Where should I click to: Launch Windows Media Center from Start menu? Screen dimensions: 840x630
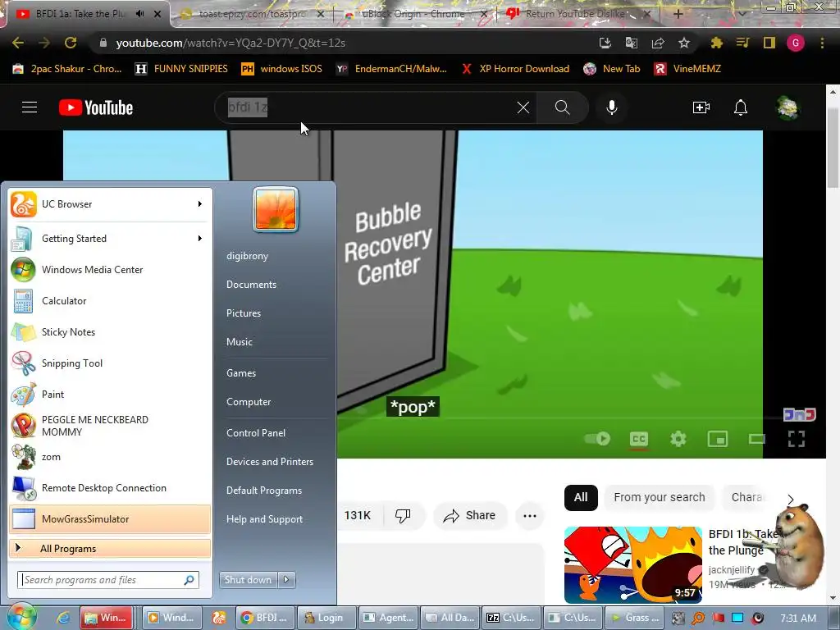pyautogui.click(x=110, y=269)
